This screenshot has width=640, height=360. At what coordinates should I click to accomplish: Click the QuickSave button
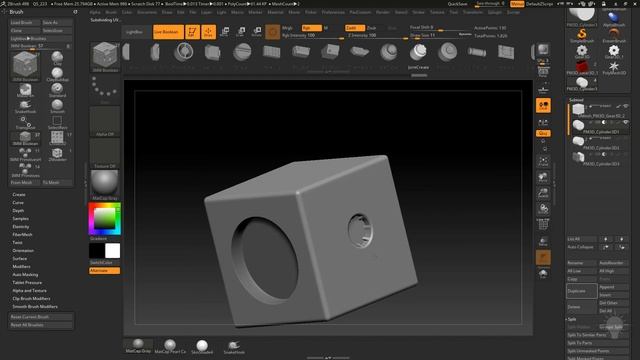tap(458, 4)
